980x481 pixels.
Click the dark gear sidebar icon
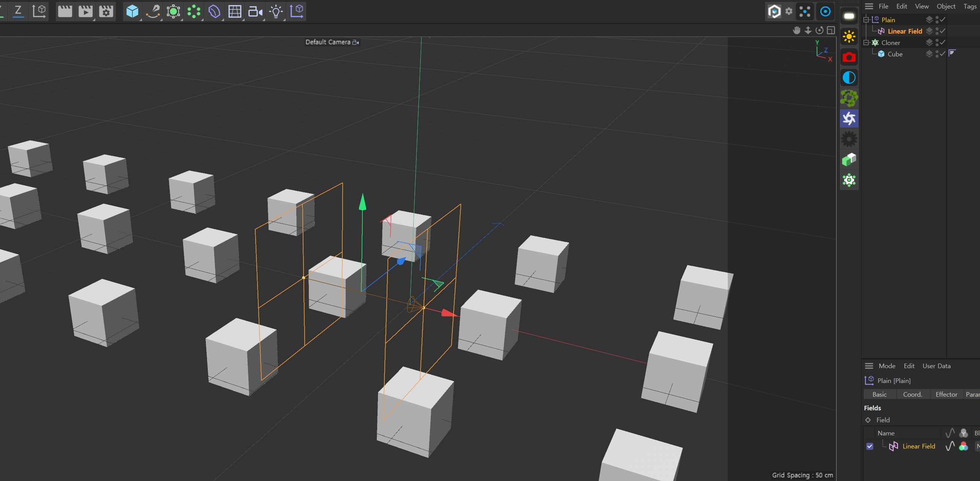(x=849, y=139)
